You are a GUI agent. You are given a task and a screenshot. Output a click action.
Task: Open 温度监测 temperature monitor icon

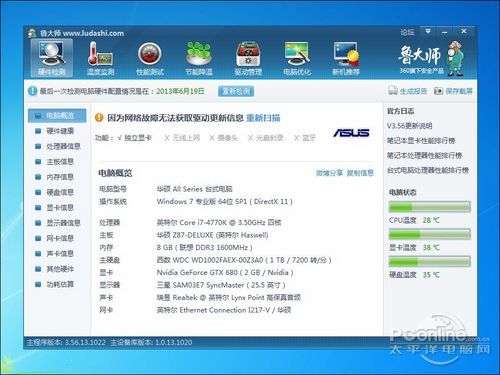[x=100, y=58]
